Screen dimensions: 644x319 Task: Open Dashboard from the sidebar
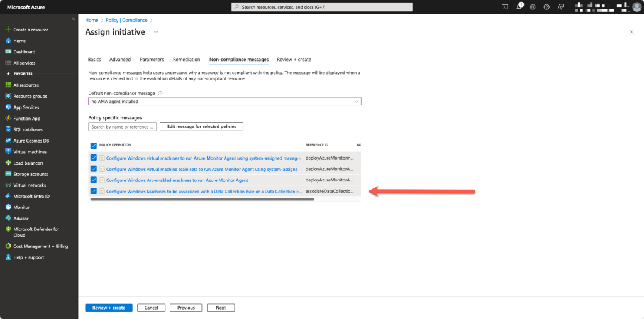[25, 51]
